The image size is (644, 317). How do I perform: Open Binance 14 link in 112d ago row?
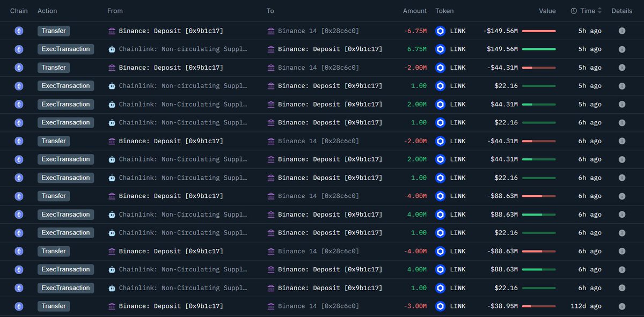(x=318, y=306)
